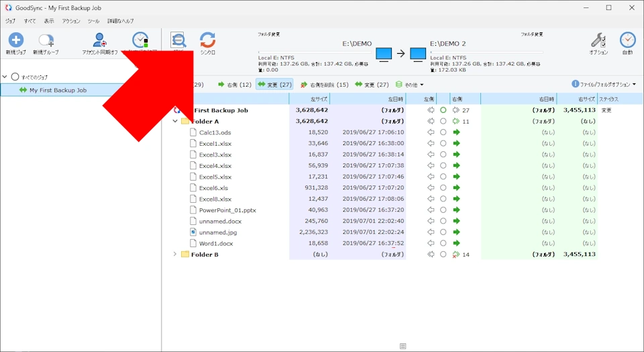Click the Folder B folder icon

coord(185,254)
